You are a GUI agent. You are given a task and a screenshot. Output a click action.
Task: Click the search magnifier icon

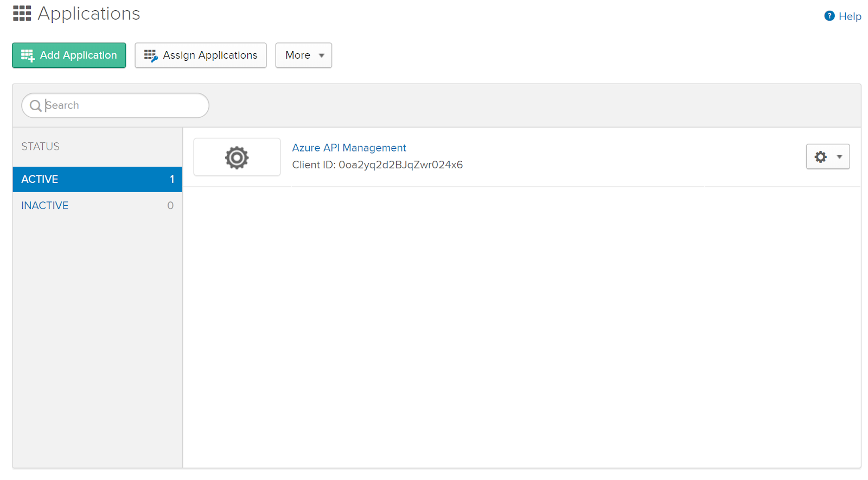coord(36,105)
